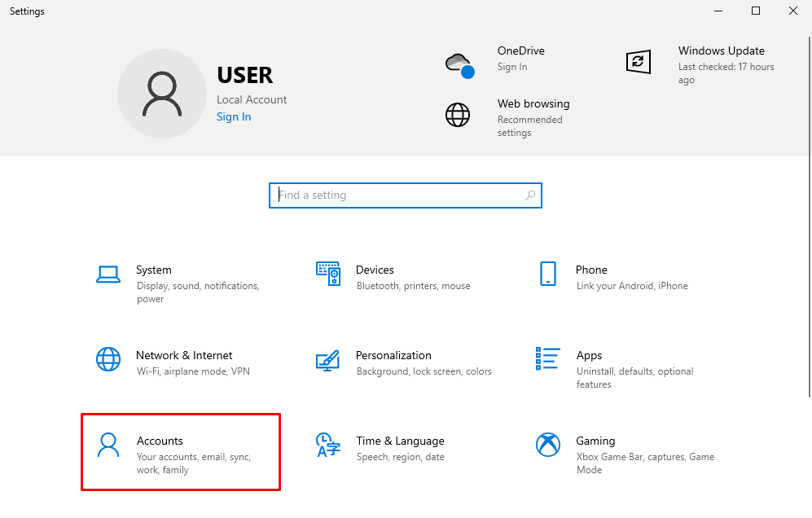Image resolution: width=812 pixels, height=518 pixels.
Task: Click the Time & Language icon
Action: (x=328, y=445)
